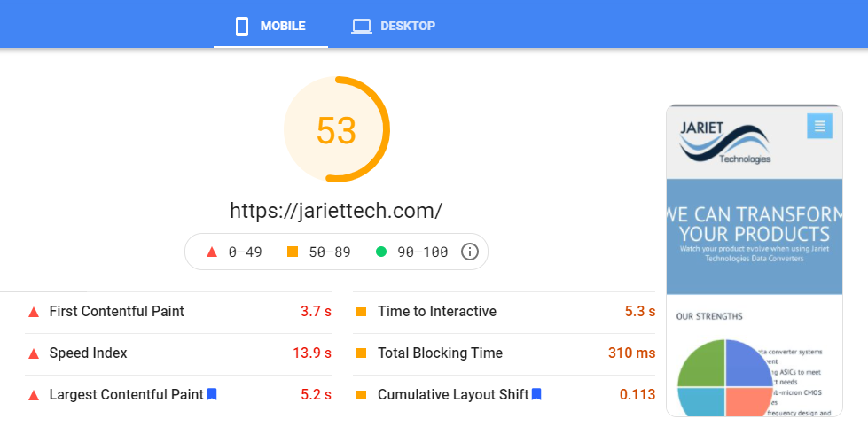The image size is (868, 442).
Task: Click the mobile phone icon
Action: (242, 26)
